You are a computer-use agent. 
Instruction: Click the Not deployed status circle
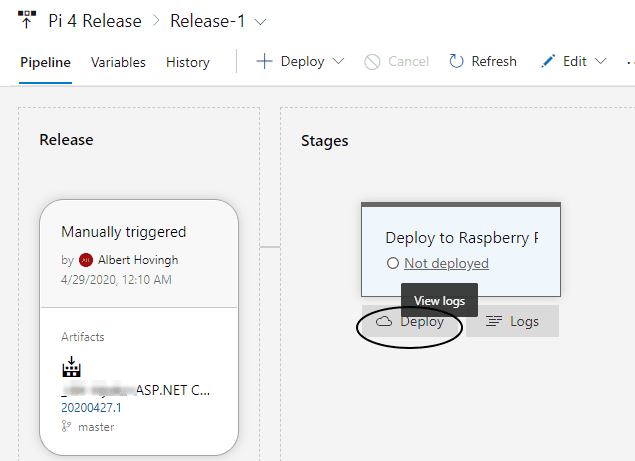click(x=393, y=263)
